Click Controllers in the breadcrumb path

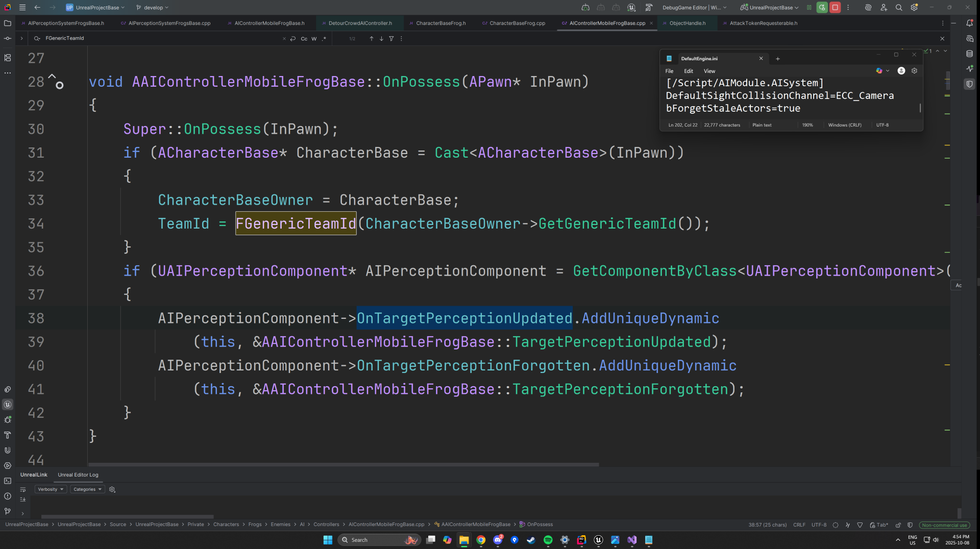coord(326,525)
